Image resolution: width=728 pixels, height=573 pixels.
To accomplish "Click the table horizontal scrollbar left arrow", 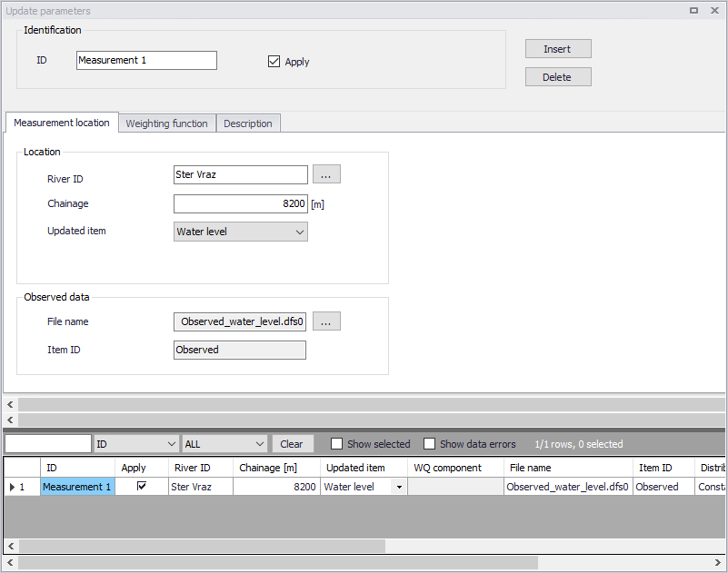I will [x=11, y=546].
